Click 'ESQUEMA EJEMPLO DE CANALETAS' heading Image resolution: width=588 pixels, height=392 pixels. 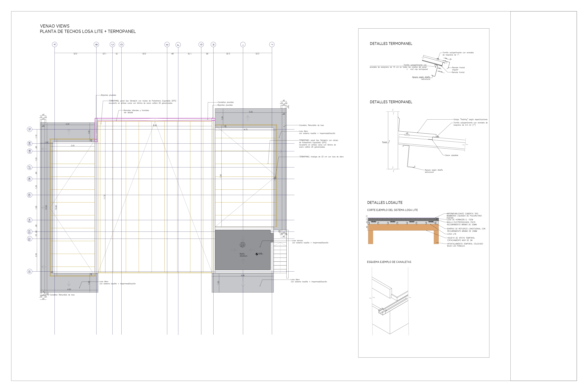tap(389, 262)
